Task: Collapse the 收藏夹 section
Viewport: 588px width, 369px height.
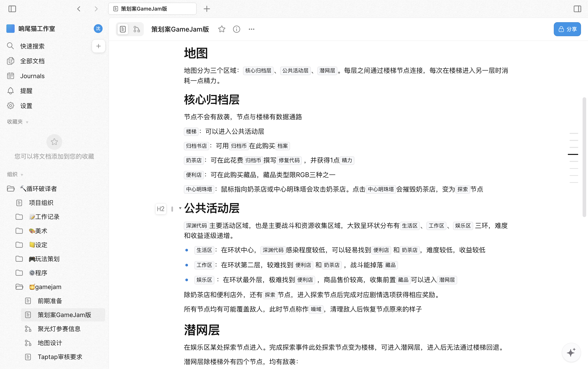Action: 27,122
